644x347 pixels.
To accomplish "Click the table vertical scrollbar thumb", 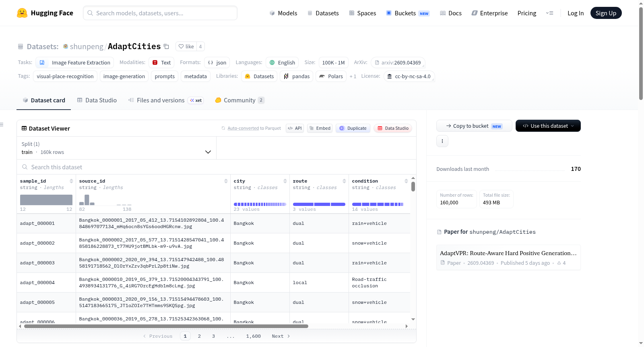I will (413, 187).
